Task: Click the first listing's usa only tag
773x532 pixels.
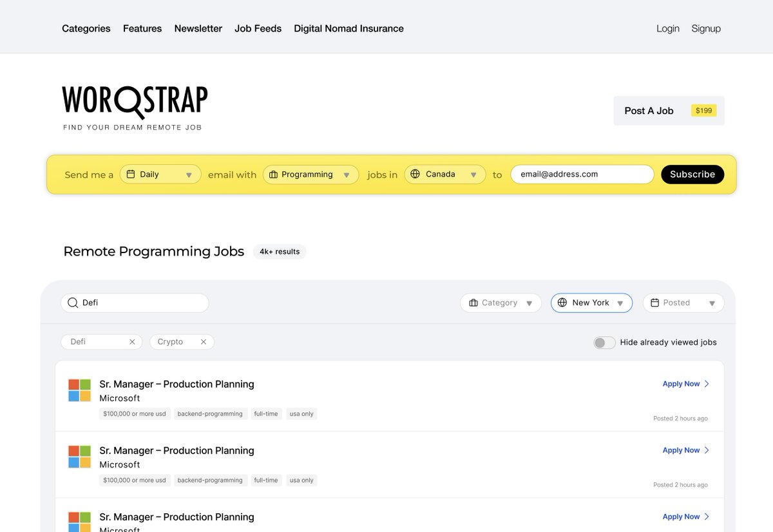Action: point(301,414)
